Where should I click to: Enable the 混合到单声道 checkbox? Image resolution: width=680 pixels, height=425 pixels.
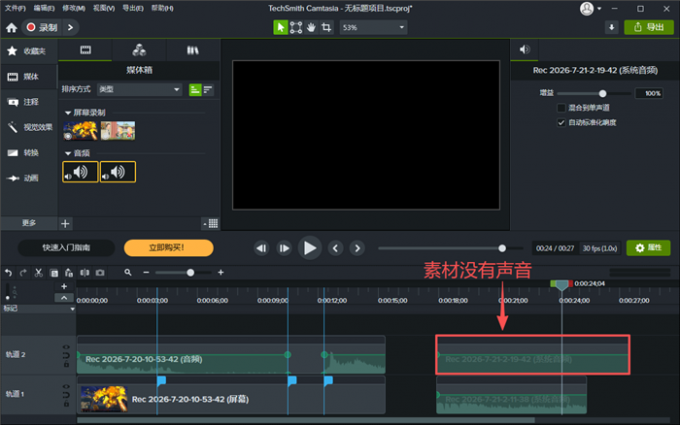[561, 108]
